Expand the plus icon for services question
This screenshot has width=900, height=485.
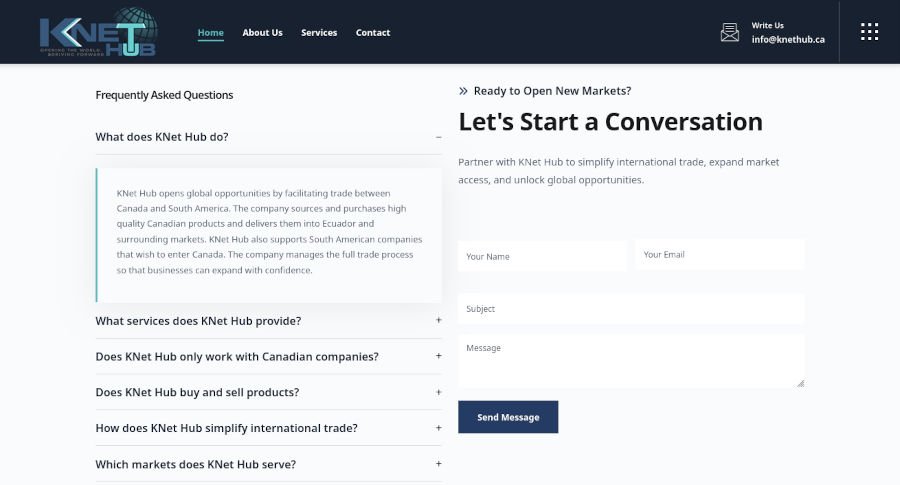pyautogui.click(x=439, y=320)
